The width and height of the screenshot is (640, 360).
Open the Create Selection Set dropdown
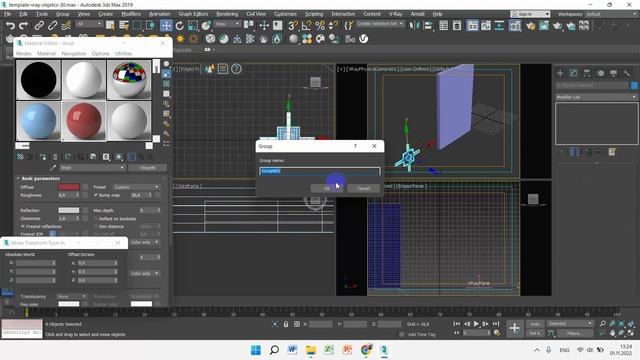[x=380, y=24]
